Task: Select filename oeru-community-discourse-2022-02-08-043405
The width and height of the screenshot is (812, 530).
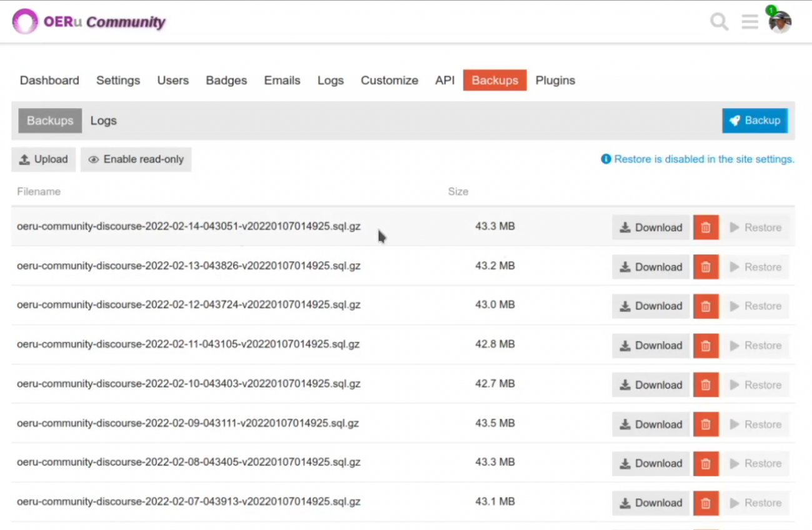Action: [189, 462]
